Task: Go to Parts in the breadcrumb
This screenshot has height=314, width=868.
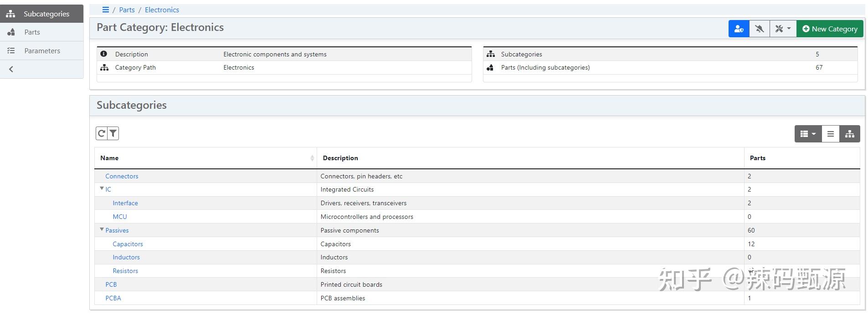Action: point(127,10)
